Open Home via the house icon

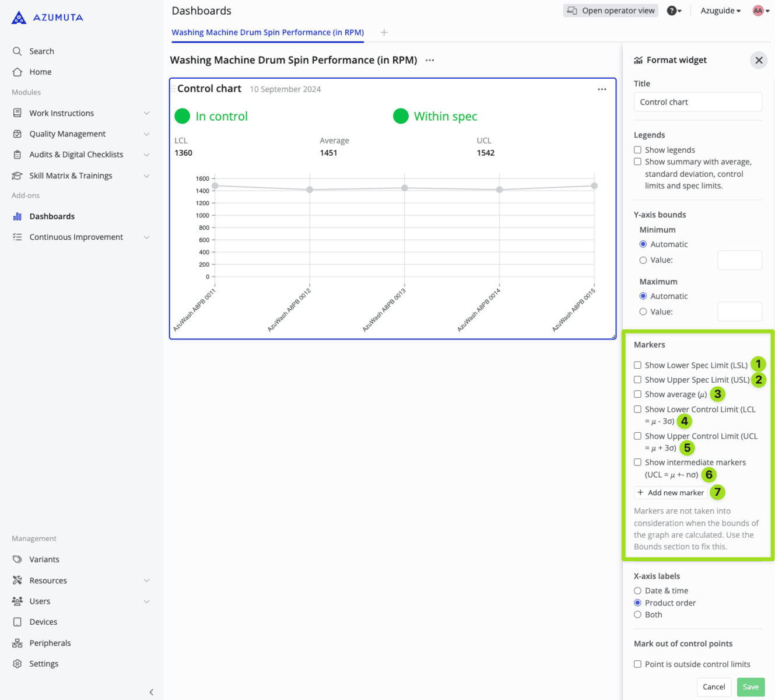pos(17,72)
